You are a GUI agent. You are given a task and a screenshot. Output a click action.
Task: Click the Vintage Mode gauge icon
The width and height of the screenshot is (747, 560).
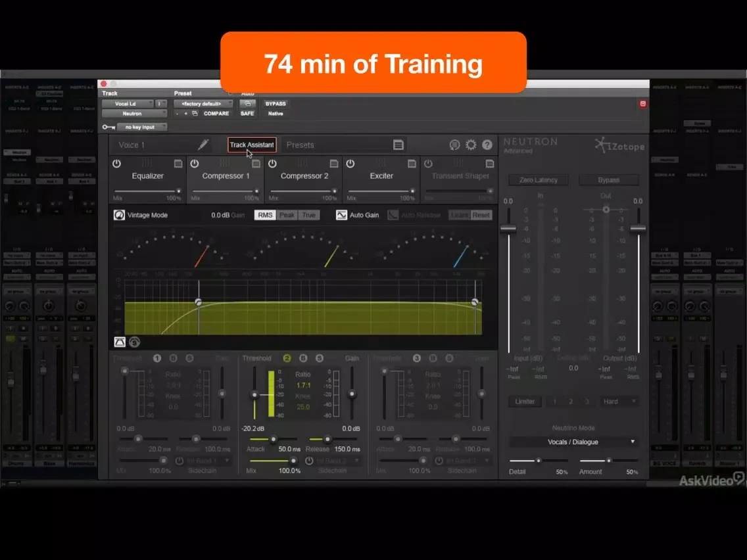119,215
